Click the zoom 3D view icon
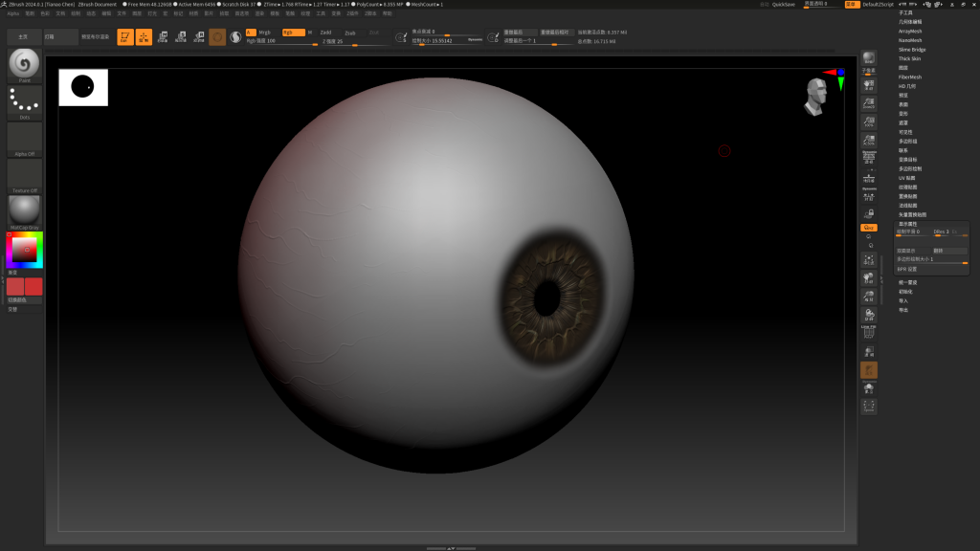Viewport: 980px width, 551px height. point(869,297)
